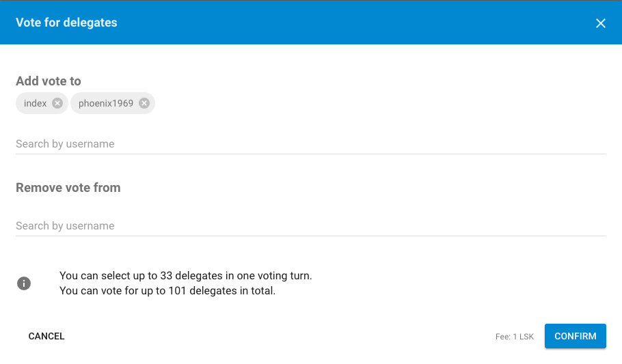Remove the index delegate chip
The width and height of the screenshot is (622, 364).
pos(57,103)
